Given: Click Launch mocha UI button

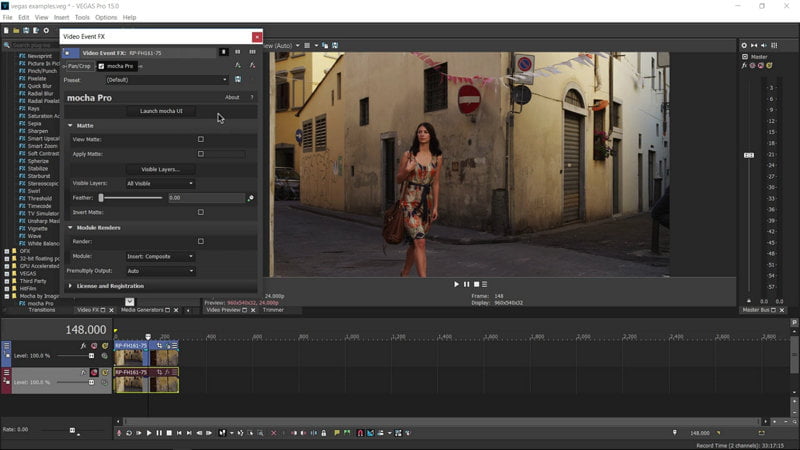Looking at the screenshot, I should click(161, 111).
